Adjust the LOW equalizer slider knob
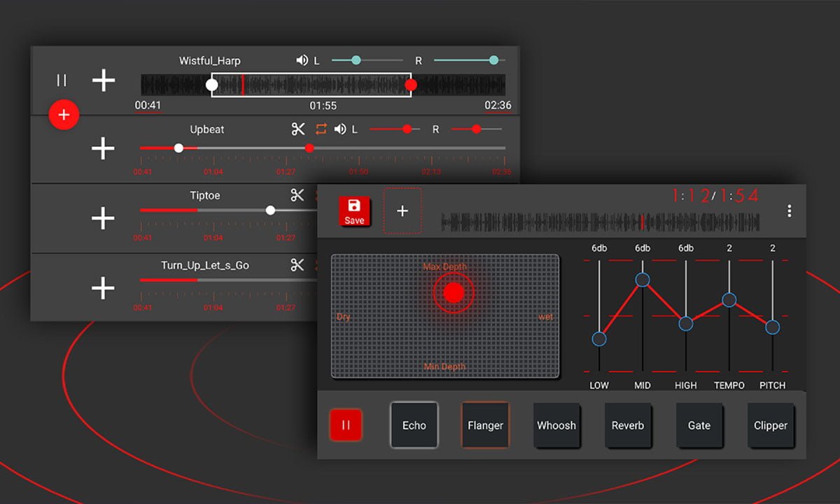 click(599, 339)
